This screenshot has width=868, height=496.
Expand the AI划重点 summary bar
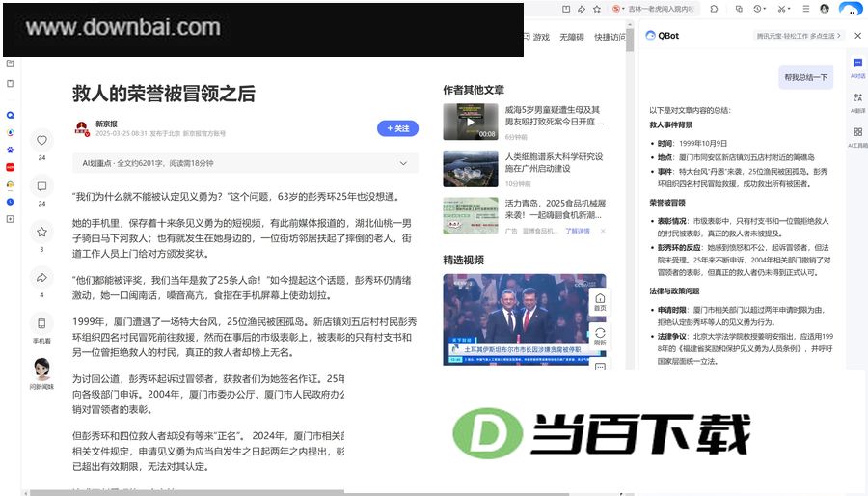click(245, 163)
